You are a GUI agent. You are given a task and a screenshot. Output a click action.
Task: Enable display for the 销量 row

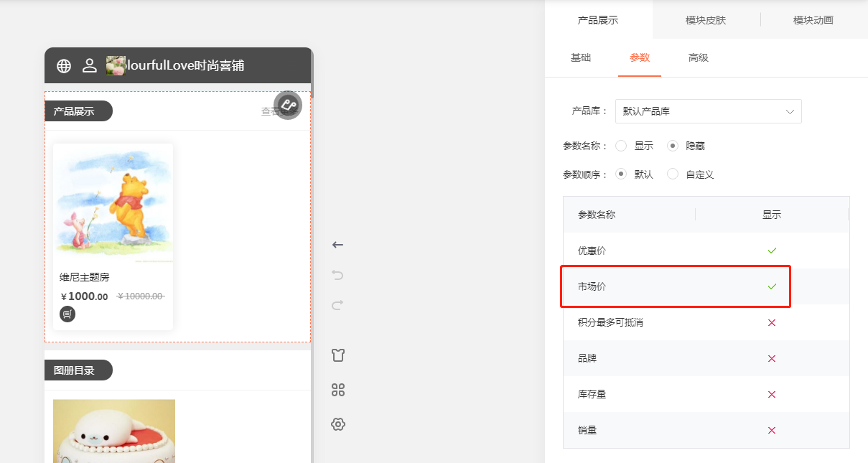pos(772,430)
